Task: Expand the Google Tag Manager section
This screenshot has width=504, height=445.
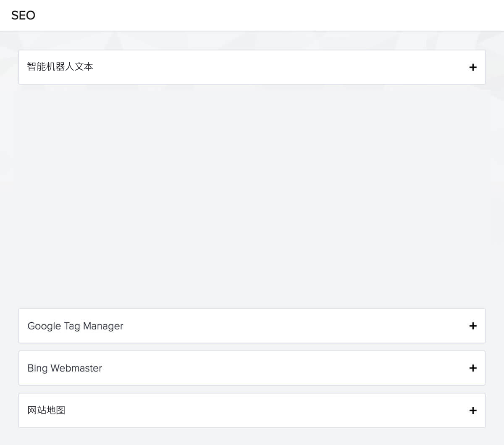Action: point(252,326)
